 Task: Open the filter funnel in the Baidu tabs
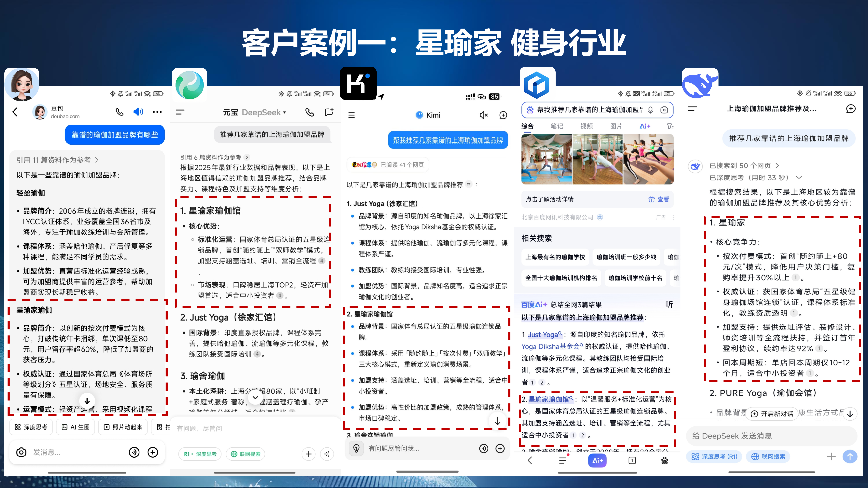pos(670,126)
